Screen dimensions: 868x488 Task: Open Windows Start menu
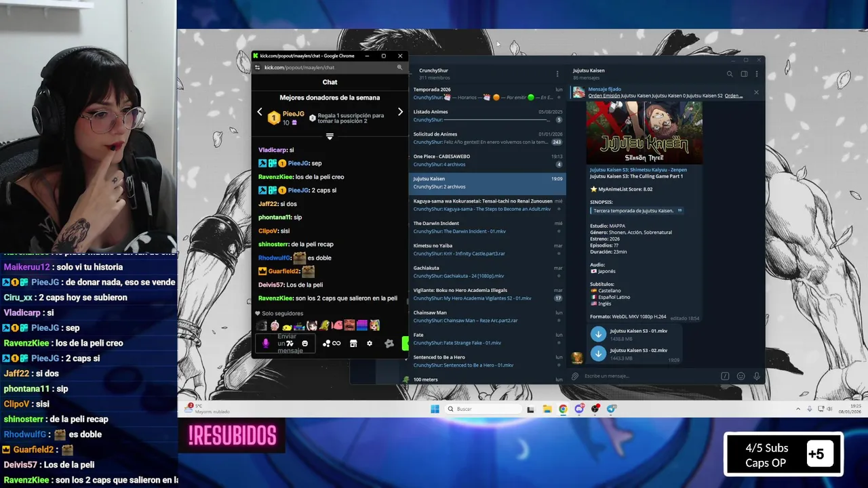(435, 409)
